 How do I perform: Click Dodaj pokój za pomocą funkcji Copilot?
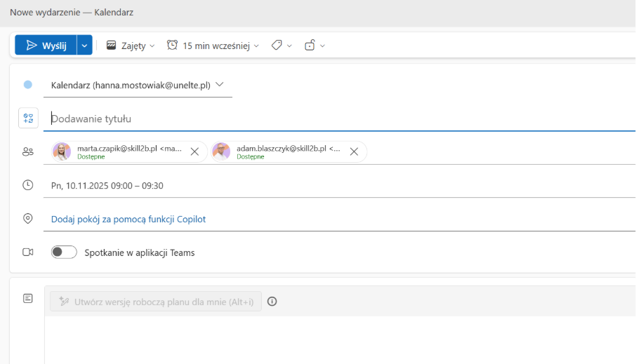point(128,220)
